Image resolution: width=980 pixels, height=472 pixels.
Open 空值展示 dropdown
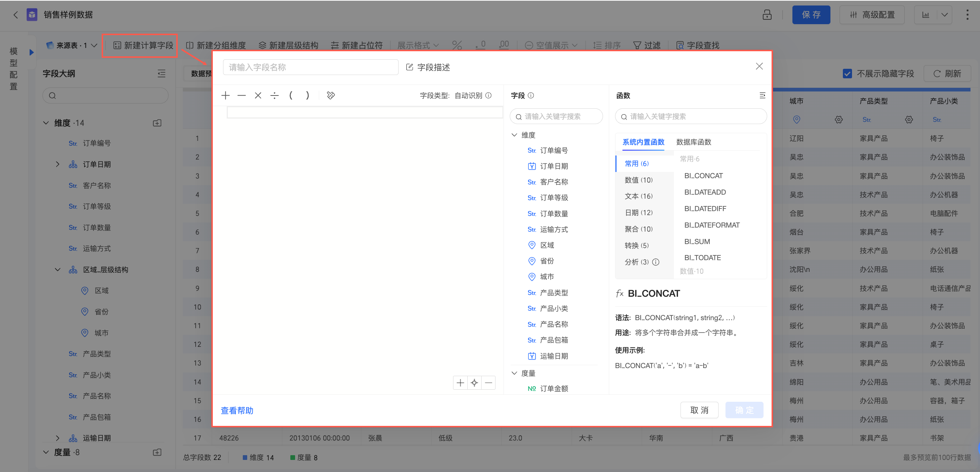tap(551, 45)
